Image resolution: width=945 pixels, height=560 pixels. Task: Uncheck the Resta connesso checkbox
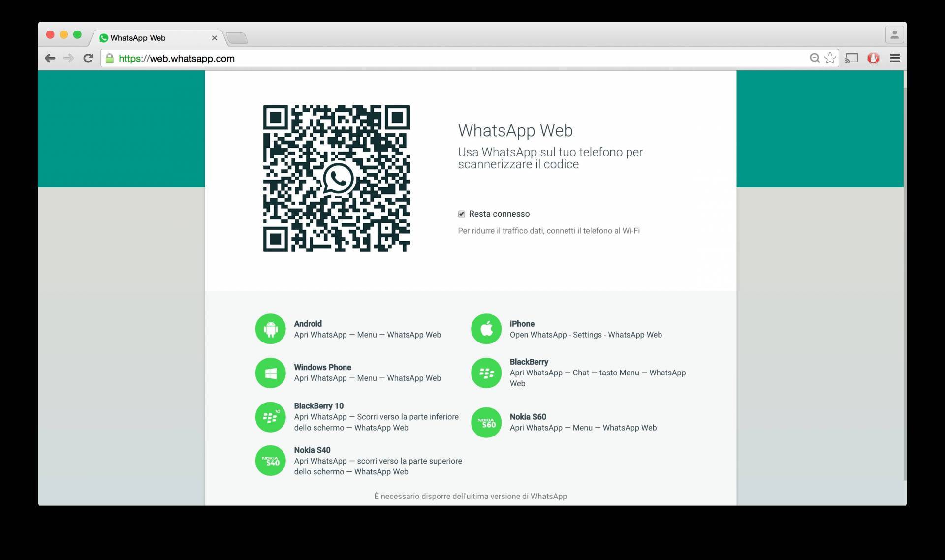462,214
